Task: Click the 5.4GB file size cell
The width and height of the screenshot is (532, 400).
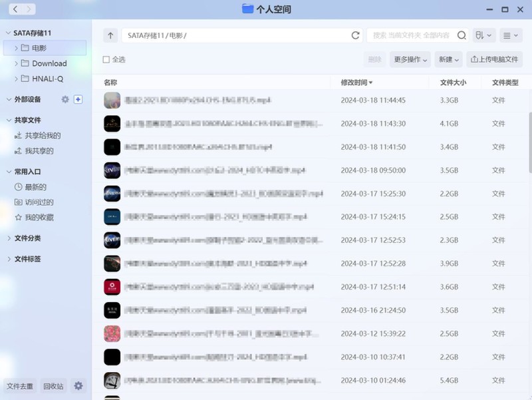Action: click(x=449, y=380)
